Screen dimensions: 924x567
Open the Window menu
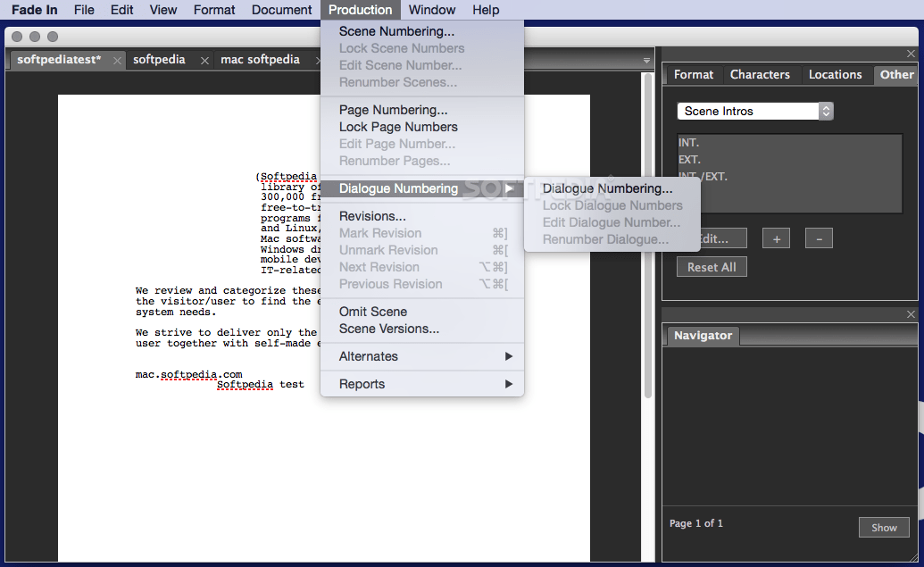(432, 10)
